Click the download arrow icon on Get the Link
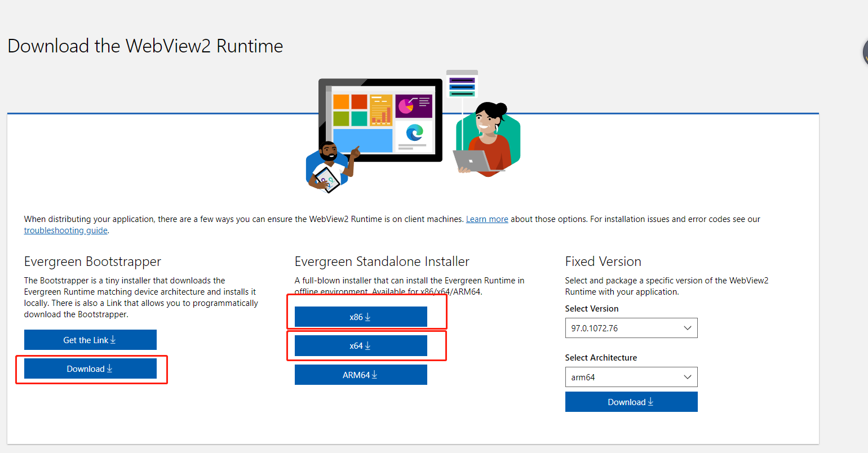The image size is (868, 453). (113, 340)
